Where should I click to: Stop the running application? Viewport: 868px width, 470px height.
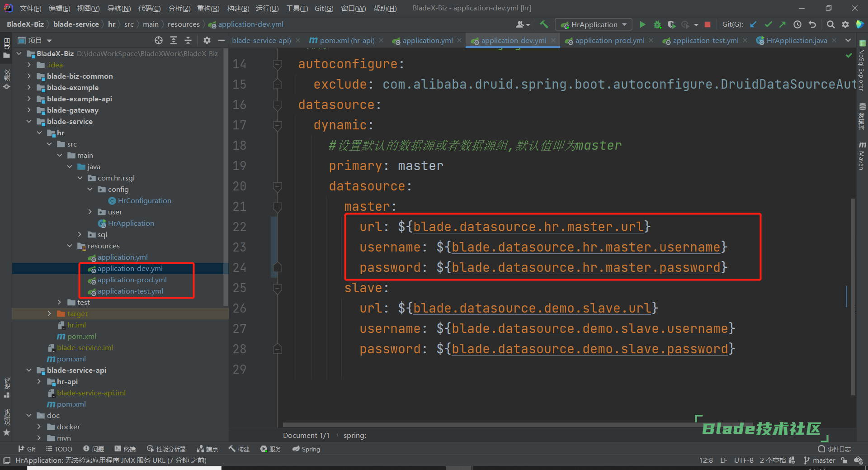[x=708, y=24]
